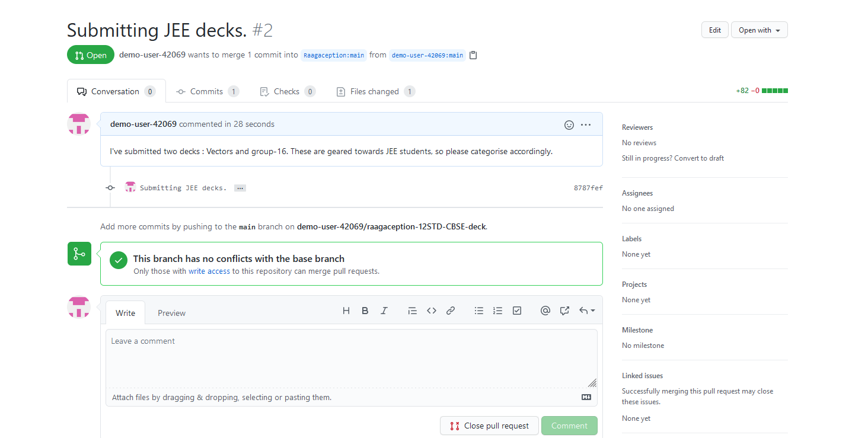
Task: Insert a quote block
Action: pyautogui.click(x=413, y=311)
